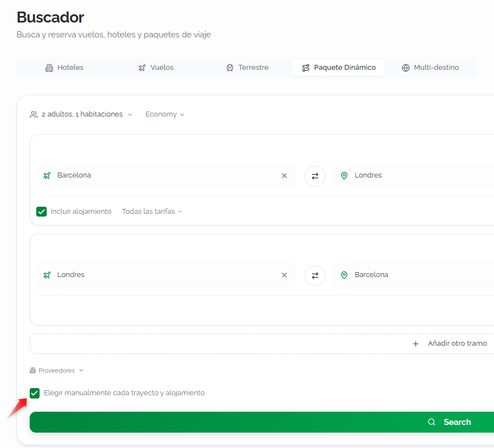Toggle Elegir manualmente cada trayecto checkbox
The height and width of the screenshot is (448, 494).
point(35,393)
